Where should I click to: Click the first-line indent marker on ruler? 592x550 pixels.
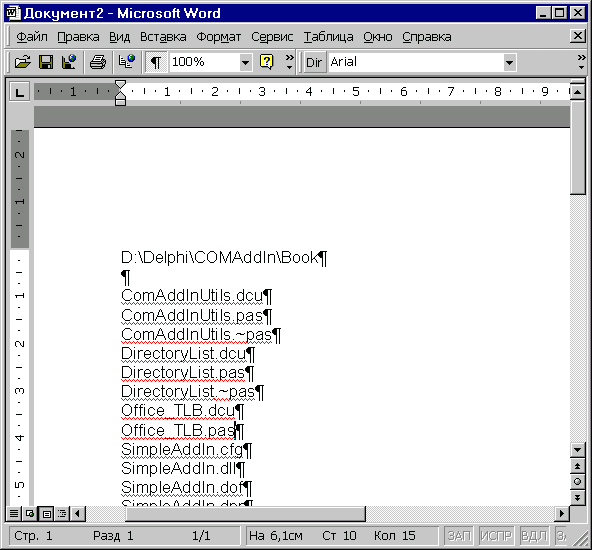[x=120, y=84]
